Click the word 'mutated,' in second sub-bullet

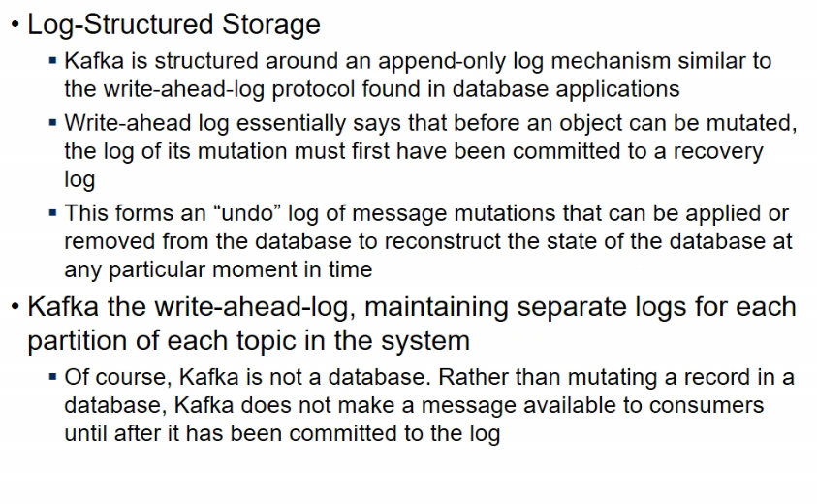tap(751, 124)
